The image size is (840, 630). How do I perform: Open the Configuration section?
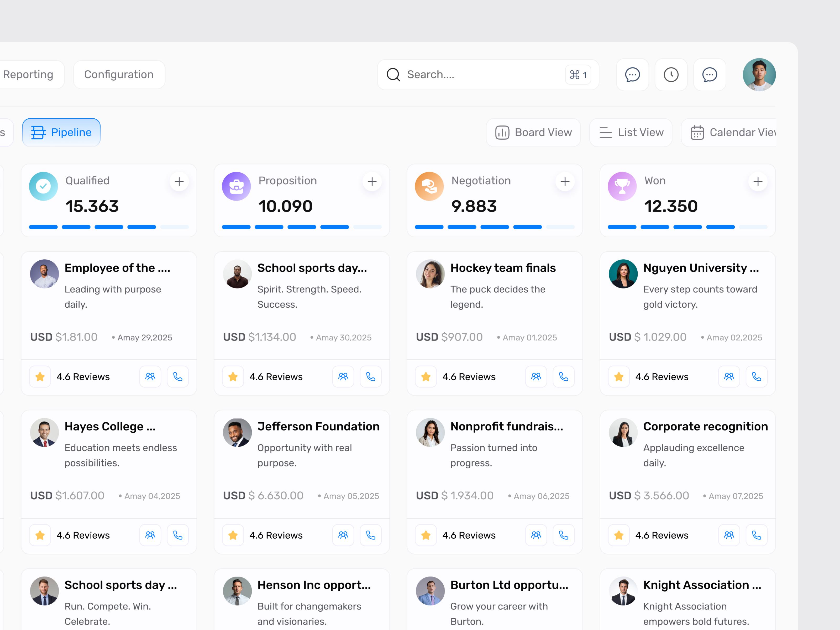coord(119,74)
